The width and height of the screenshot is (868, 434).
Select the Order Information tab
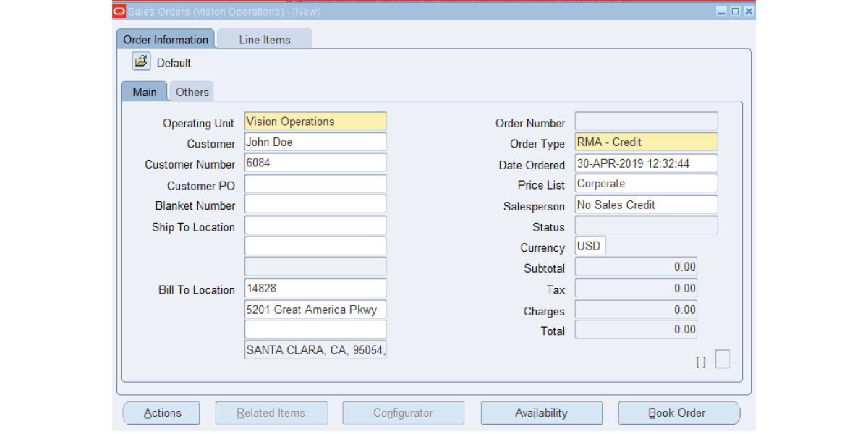click(166, 40)
